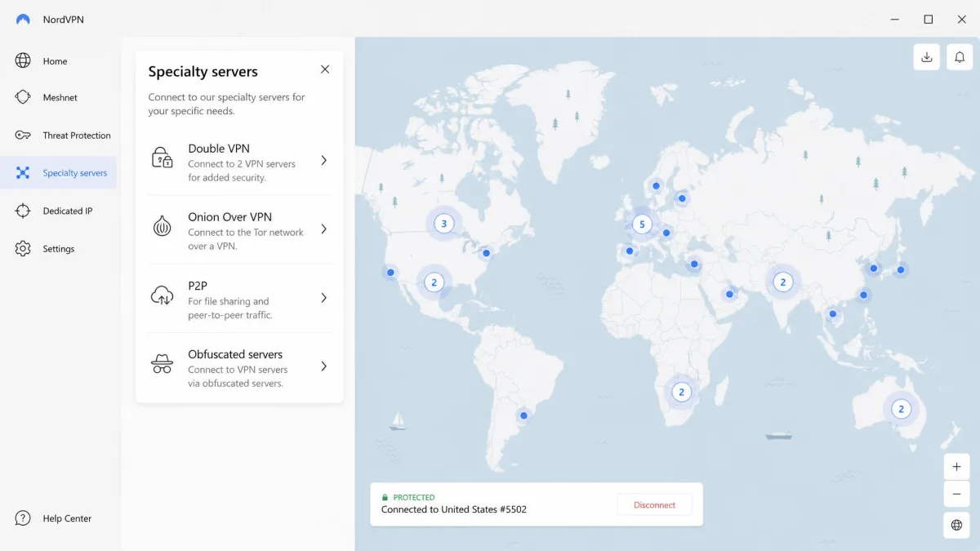The image size is (980, 551).
Task: Open the Help Center link text
Action: pos(67,518)
